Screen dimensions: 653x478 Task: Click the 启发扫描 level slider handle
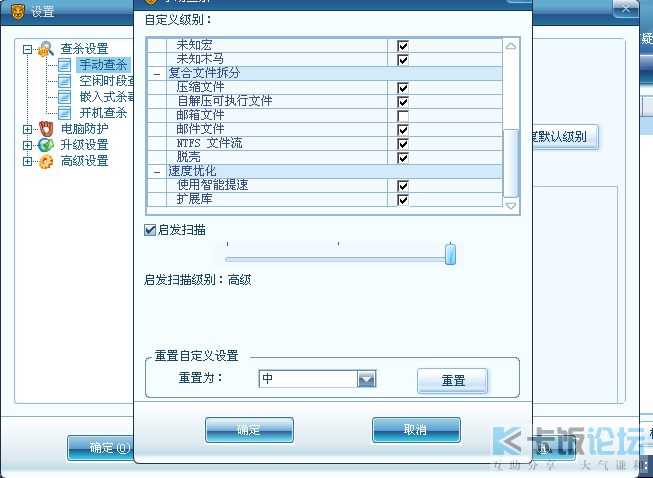tap(450, 254)
